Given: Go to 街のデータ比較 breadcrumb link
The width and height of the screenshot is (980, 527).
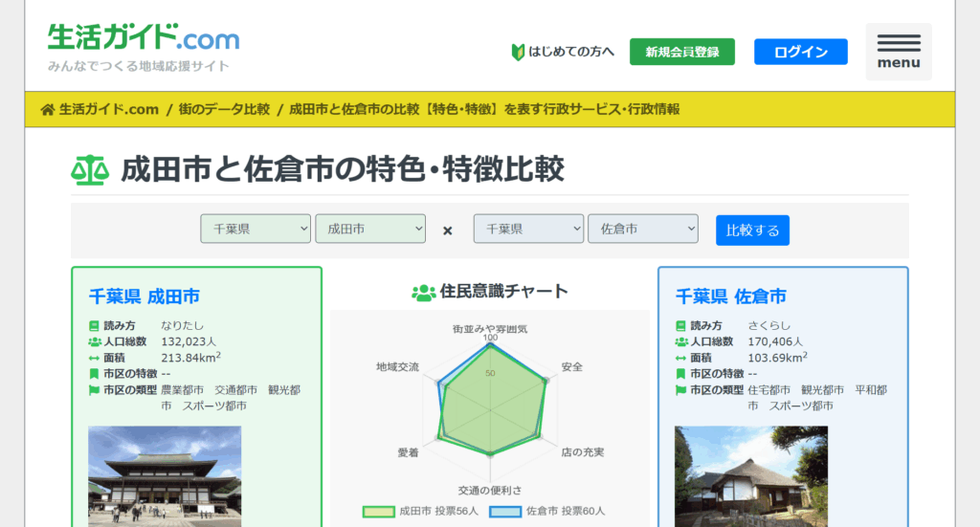Looking at the screenshot, I should tap(224, 109).
